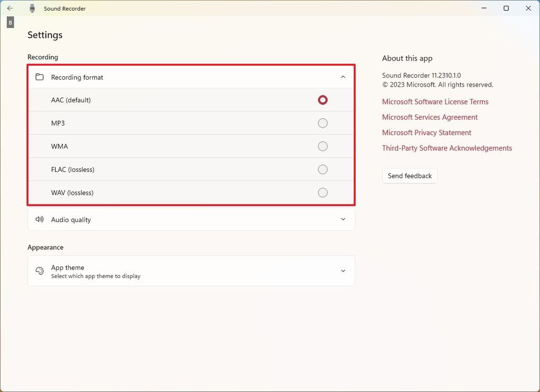This screenshot has width=540, height=392.
Task: Click the Recording section heading
Action: (42, 57)
